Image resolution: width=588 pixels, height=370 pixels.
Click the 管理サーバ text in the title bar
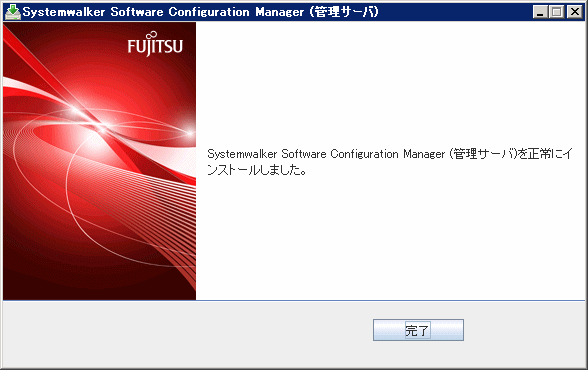(x=344, y=12)
